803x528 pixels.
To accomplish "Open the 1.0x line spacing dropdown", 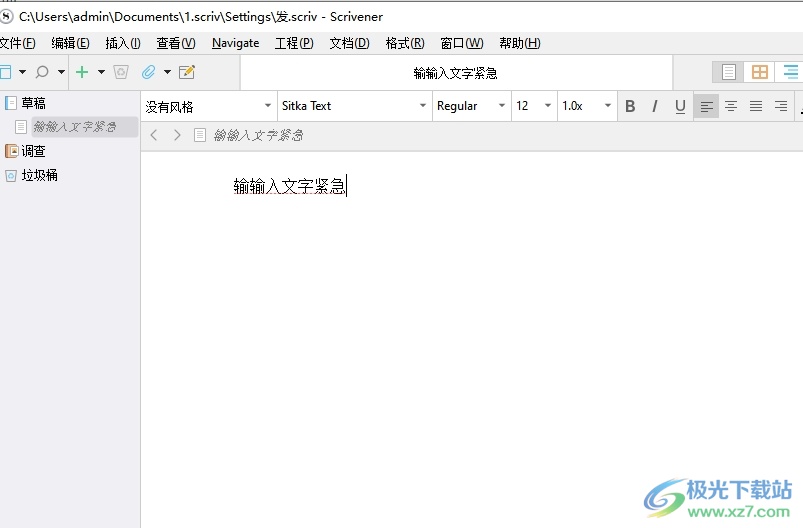I will click(x=586, y=106).
